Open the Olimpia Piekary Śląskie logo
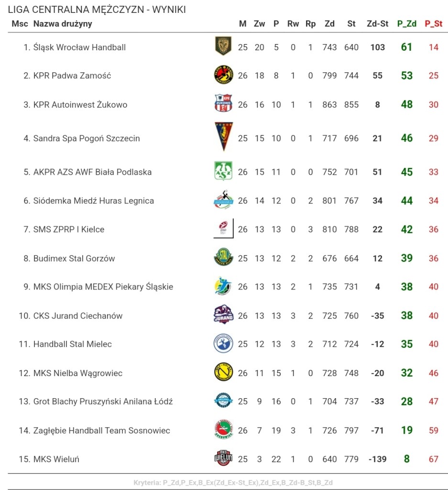 point(223,286)
